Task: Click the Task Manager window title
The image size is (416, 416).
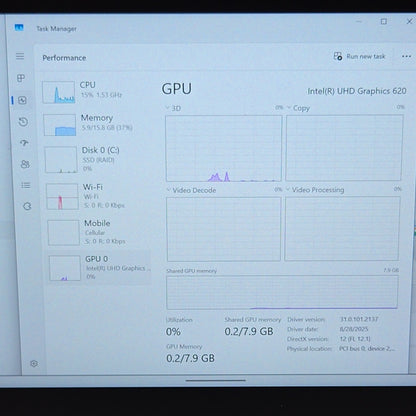Action: coord(56,29)
